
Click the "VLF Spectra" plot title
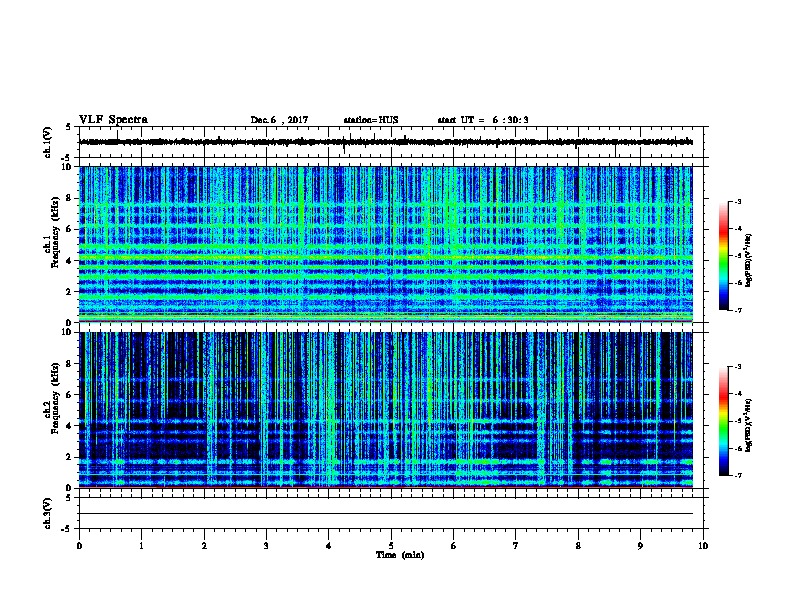click(113, 120)
